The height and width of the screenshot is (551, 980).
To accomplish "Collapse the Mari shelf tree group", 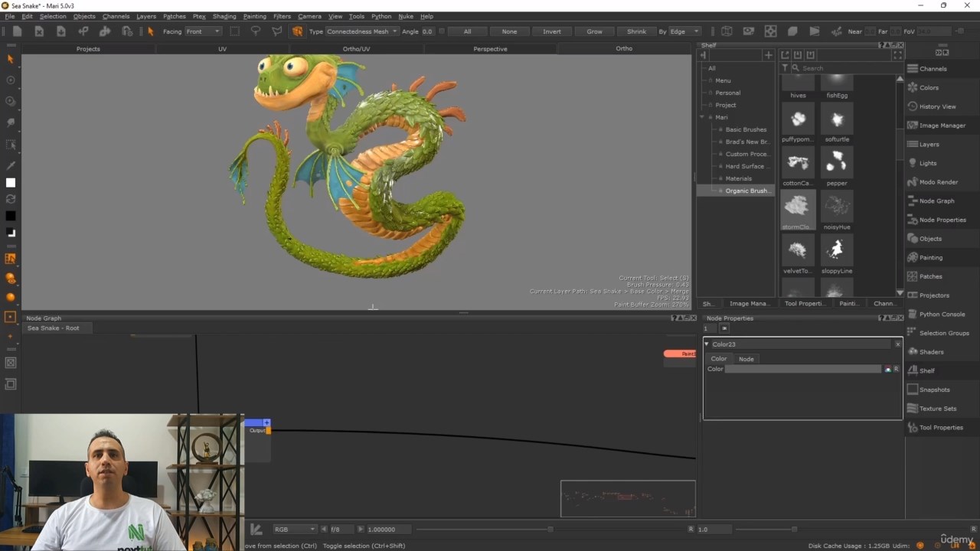I will [701, 117].
